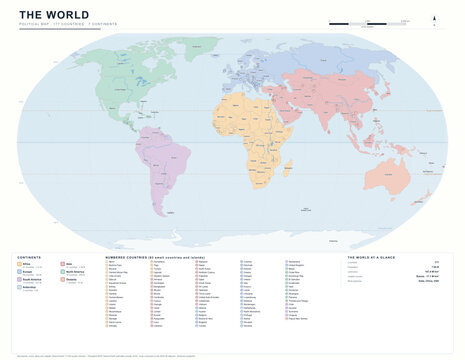This screenshot has height=360, width=465.
Task: Click "North Macedonia" in numbered list
Action: tap(252, 311)
